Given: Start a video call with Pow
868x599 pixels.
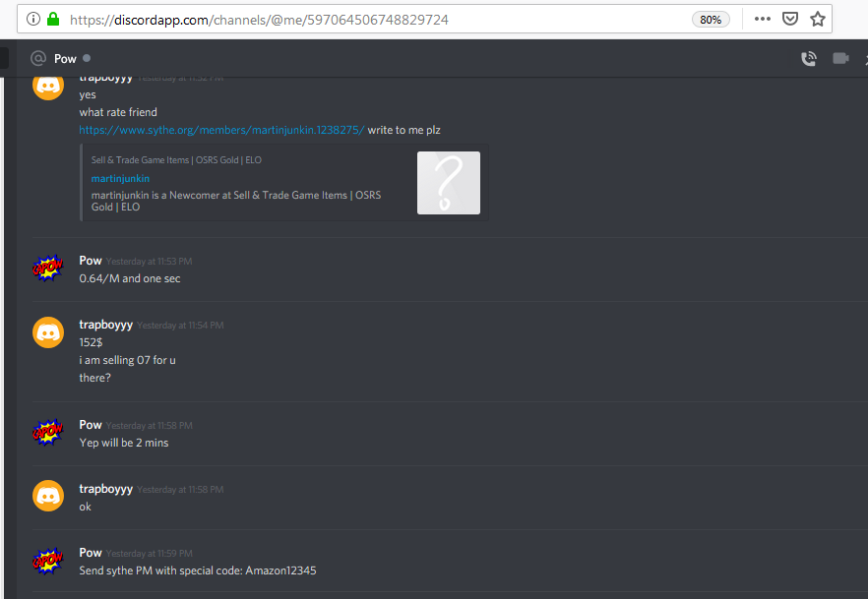Looking at the screenshot, I should click(x=840, y=58).
